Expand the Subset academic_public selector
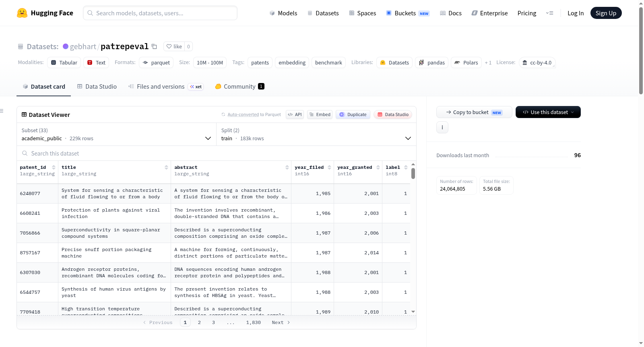This screenshot has width=644, height=347. tap(116, 134)
